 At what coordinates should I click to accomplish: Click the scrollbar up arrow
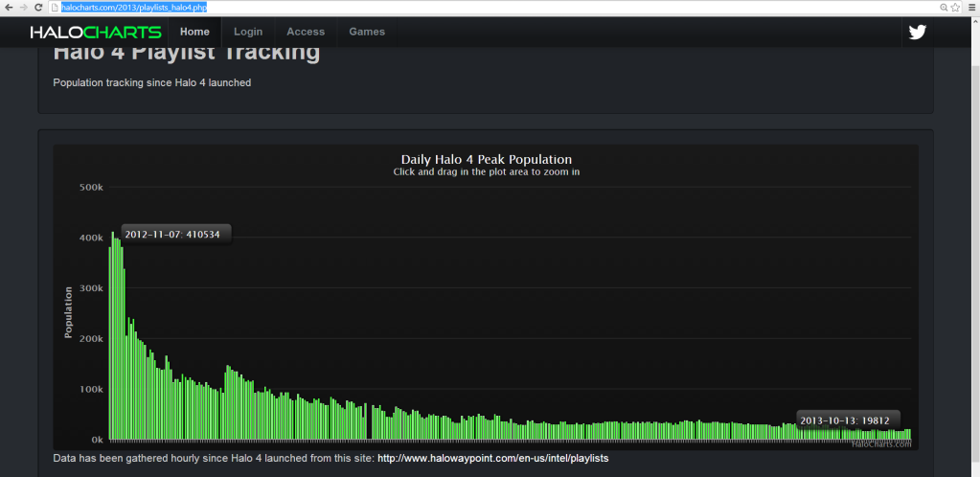[x=975, y=21]
